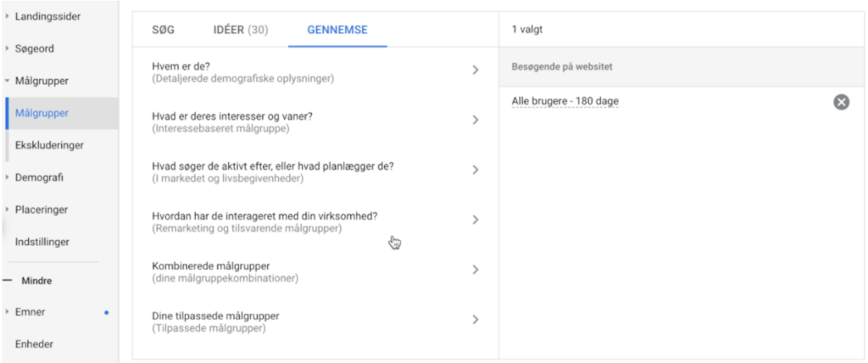868x363 pixels.
Task: Switch to the SØG tab
Action: point(164,30)
